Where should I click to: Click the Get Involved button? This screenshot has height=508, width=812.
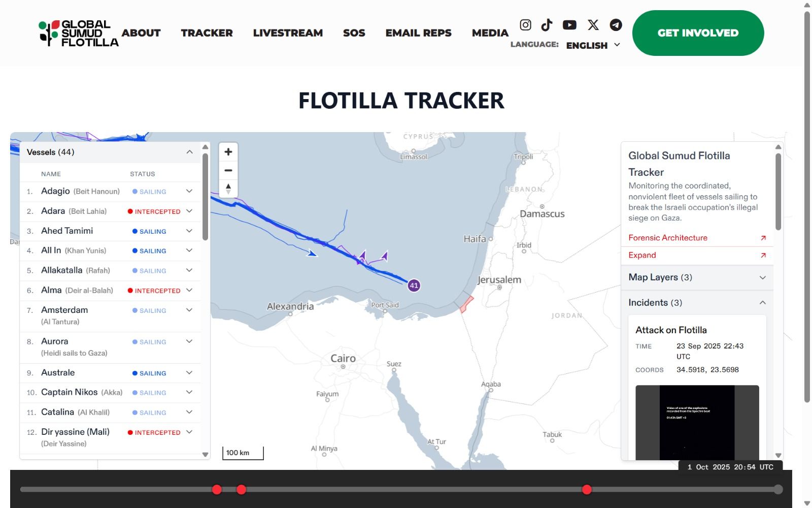(698, 33)
